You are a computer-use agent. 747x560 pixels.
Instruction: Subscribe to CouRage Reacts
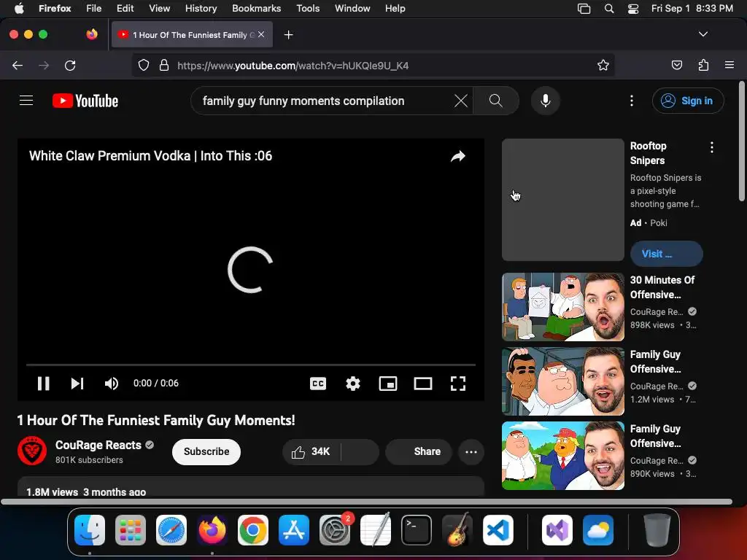(x=206, y=451)
